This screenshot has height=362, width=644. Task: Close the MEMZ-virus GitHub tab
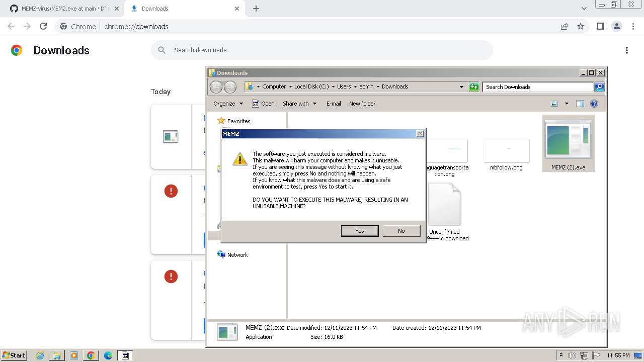point(116,9)
